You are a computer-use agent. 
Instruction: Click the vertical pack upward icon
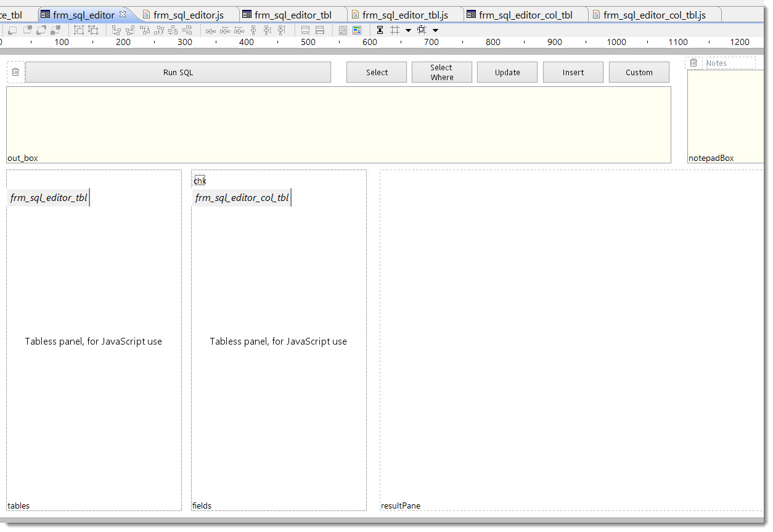[281, 30]
